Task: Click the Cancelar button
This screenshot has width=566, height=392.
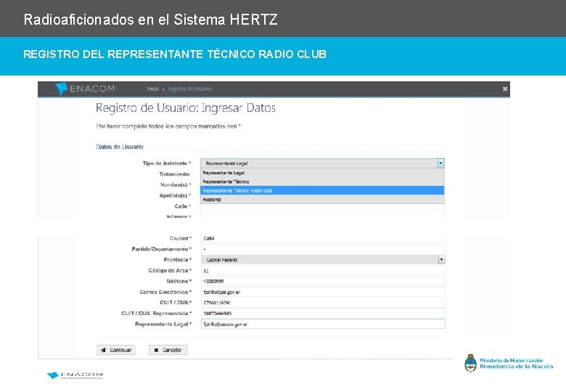Action: [x=168, y=350]
